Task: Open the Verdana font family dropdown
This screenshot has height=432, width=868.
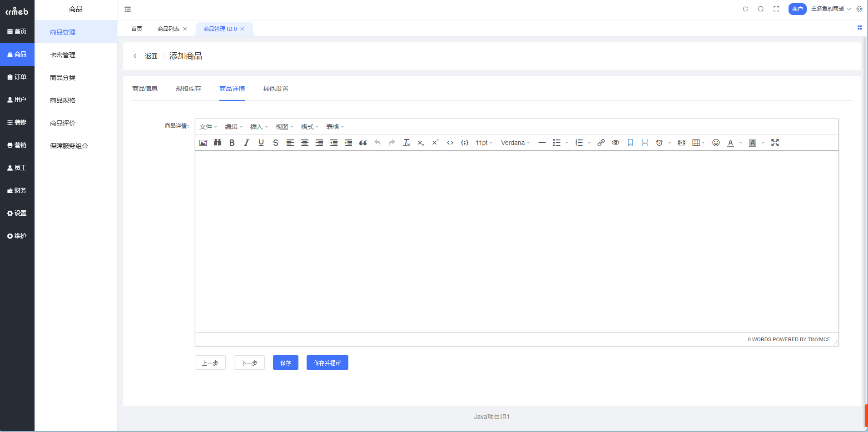Action: tap(515, 143)
